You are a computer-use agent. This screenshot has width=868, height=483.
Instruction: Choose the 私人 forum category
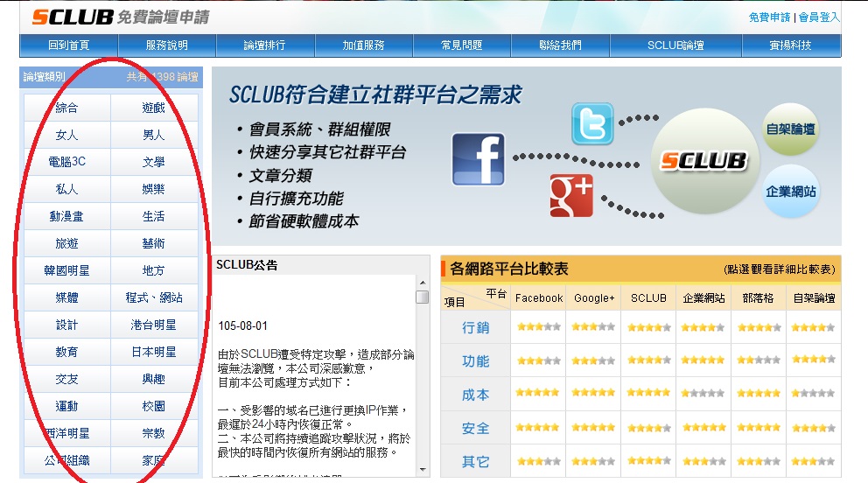[x=67, y=189]
